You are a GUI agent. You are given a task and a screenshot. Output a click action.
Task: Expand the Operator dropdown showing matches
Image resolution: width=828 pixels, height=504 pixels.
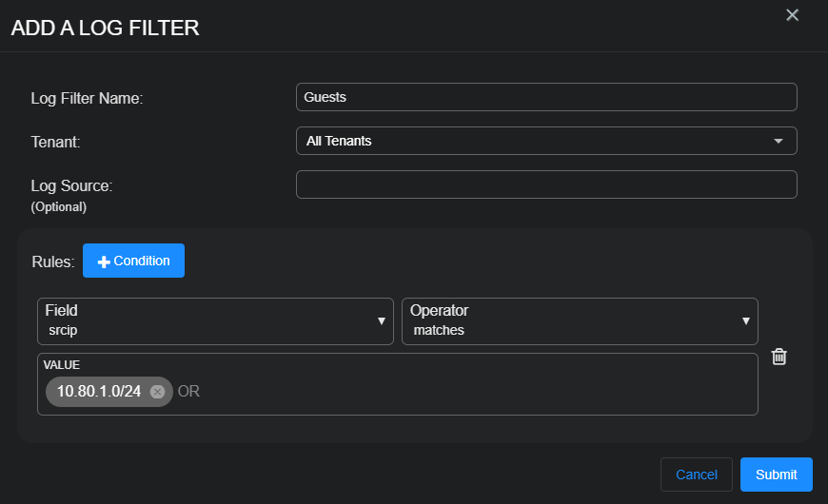coord(578,321)
